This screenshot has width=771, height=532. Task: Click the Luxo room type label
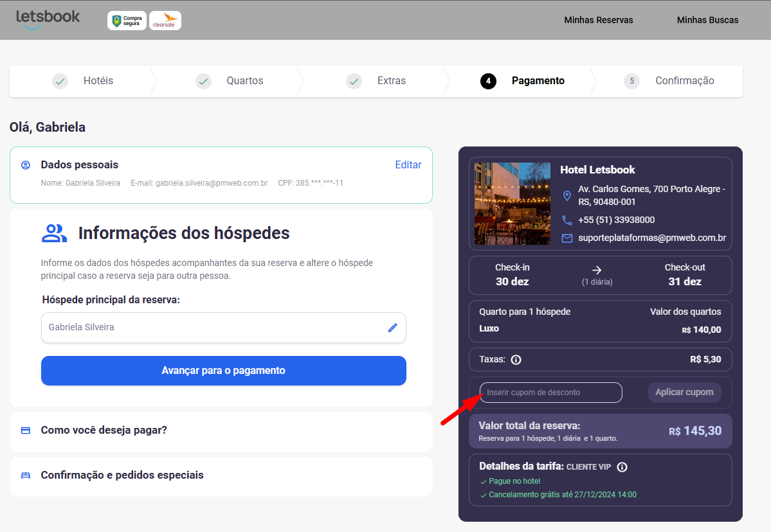click(489, 328)
